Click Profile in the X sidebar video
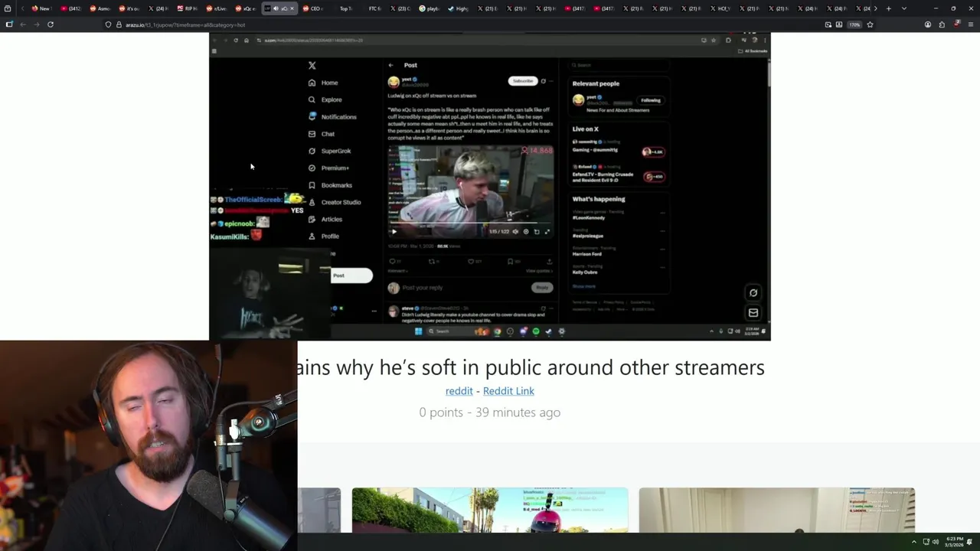The height and width of the screenshot is (551, 980). [324, 236]
